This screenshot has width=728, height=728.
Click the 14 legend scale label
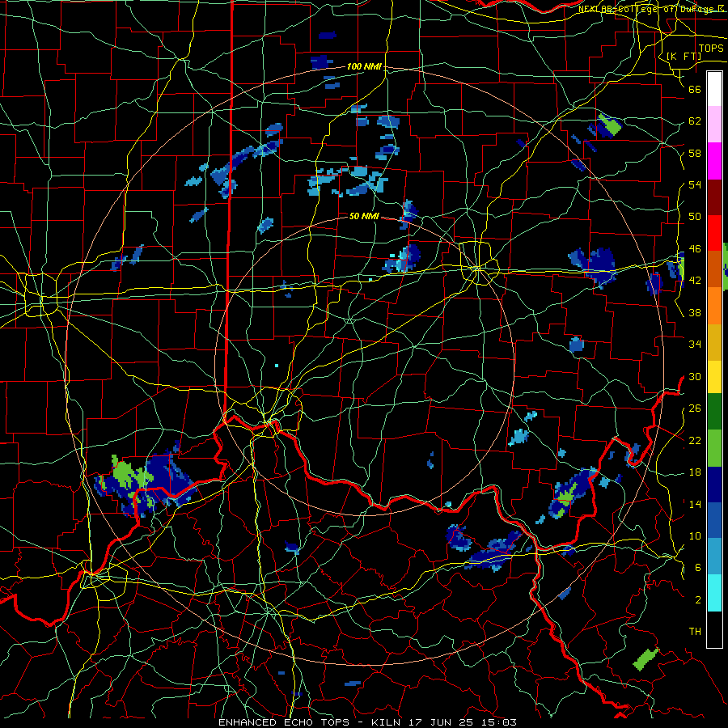tap(695, 504)
